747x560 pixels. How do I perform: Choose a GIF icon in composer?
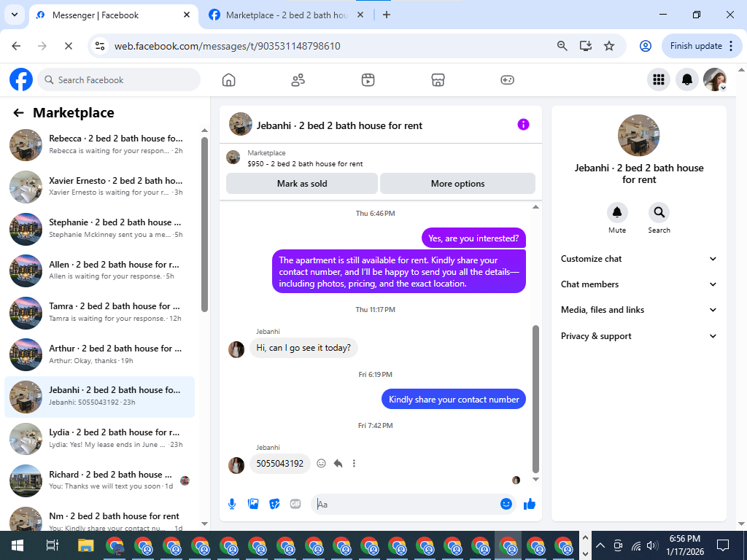click(295, 504)
